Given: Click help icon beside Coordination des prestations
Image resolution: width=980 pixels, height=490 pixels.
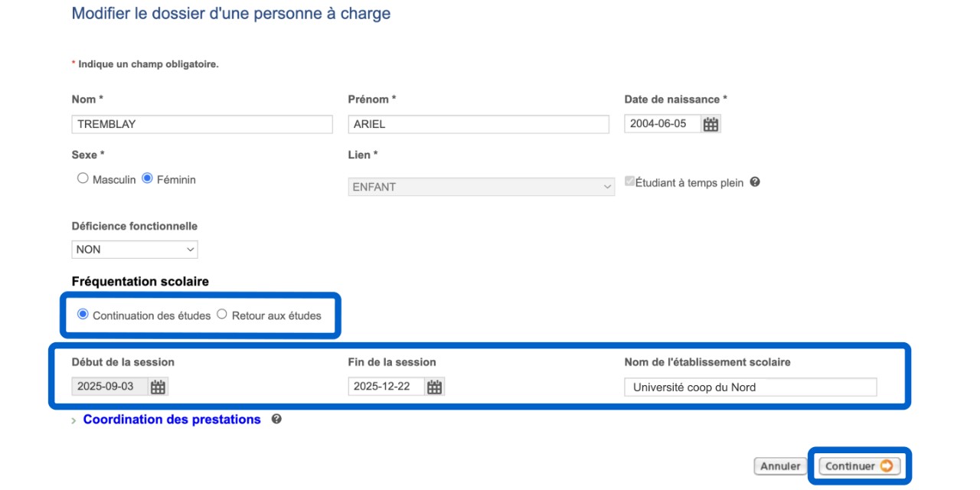Looking at the screenshot, I should coord(276,419).
